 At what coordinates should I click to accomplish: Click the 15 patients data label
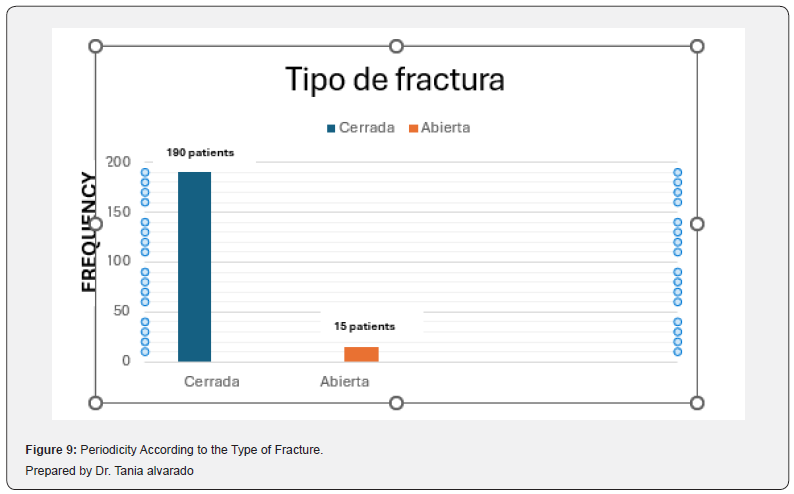tap(365, 326)
